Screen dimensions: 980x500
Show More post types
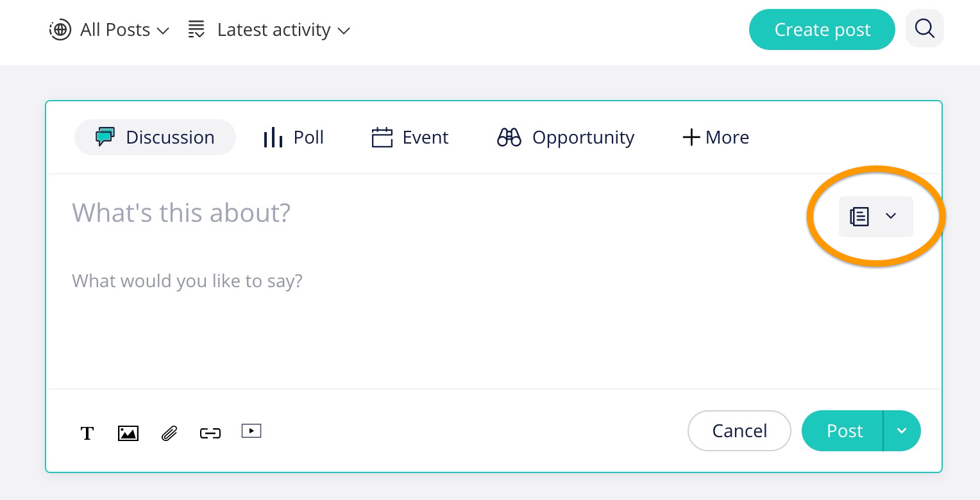point(716,137)
